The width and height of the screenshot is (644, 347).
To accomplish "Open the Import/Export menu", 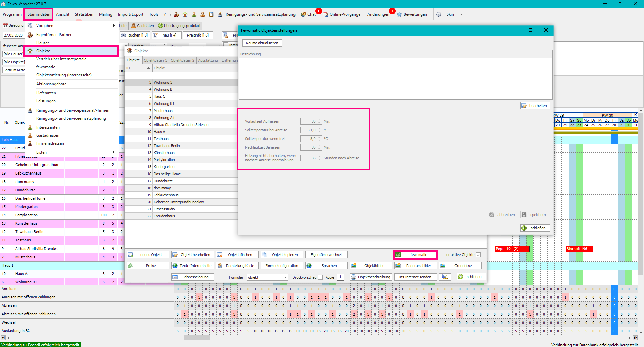I will (130, 14).
